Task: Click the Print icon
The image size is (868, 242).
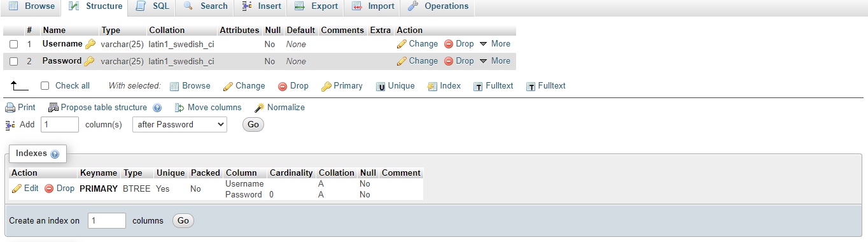Action: click(10, 108)
